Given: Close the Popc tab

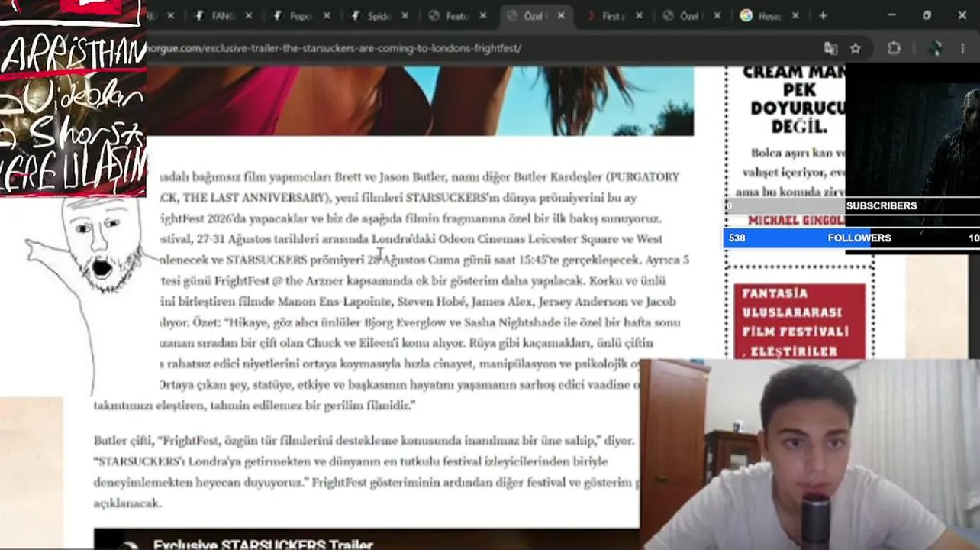Looking at the screenshot, I should (327, 15).
